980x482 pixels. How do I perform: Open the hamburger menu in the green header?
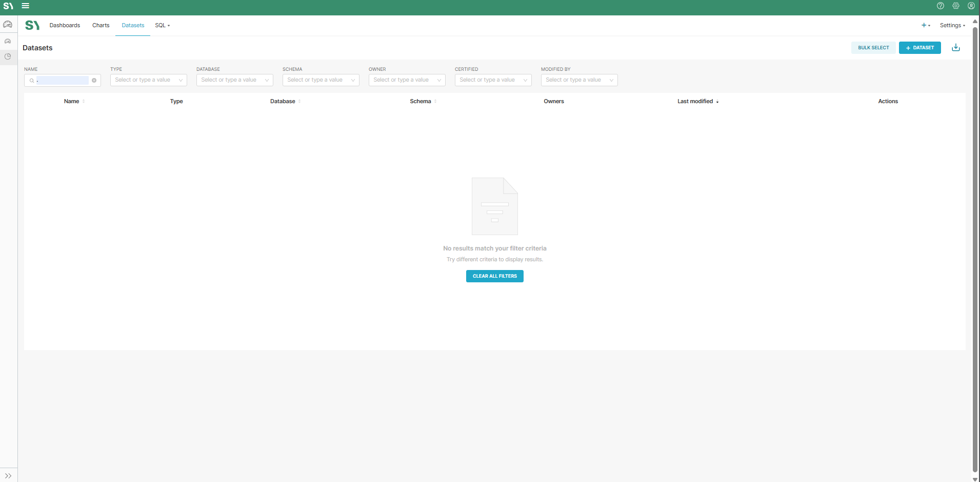pyautogui.click(x=25, y=6)
